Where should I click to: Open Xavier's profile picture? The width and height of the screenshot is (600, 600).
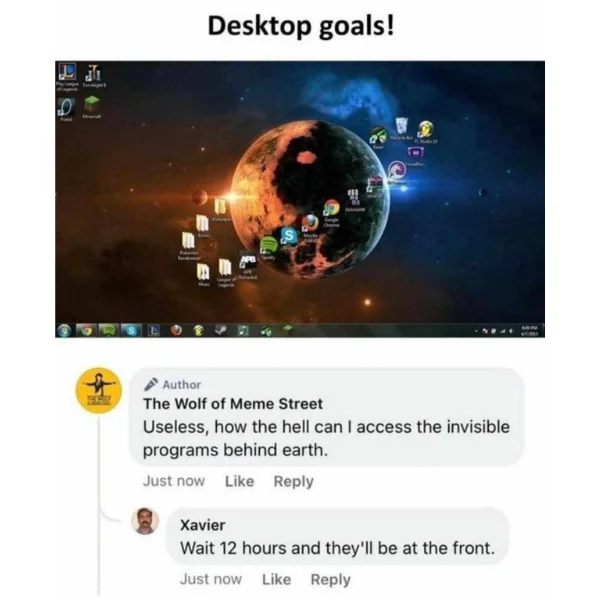(x=145, y=521)
